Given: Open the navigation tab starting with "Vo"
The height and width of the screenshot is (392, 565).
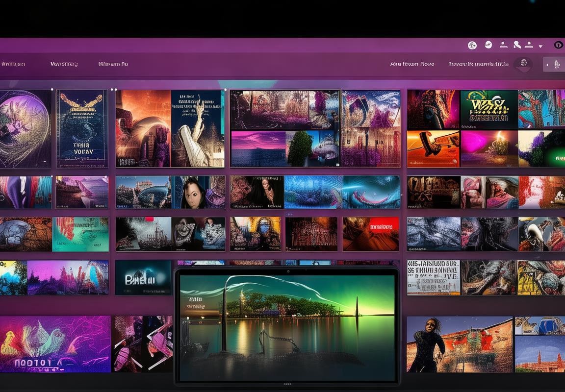Looking at the screenshot, I should (64, 64).
